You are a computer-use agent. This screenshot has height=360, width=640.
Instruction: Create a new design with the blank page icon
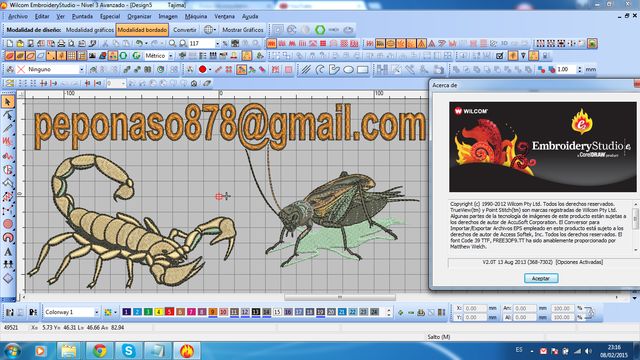click(x=10, y=43)
